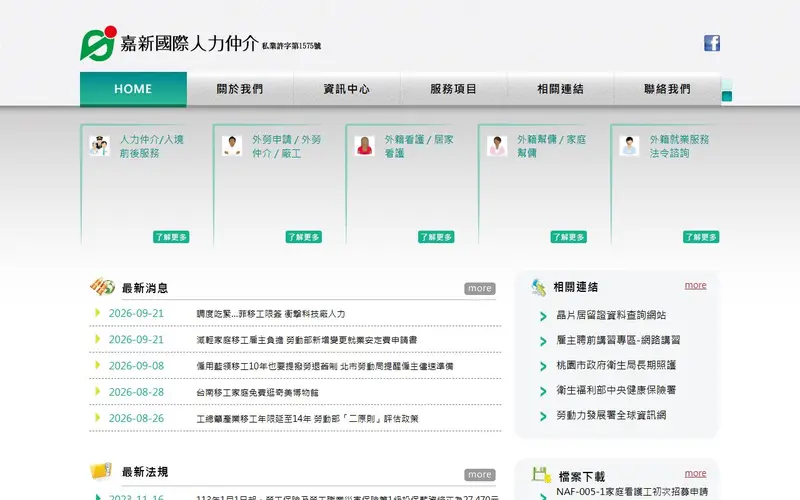
Task: Click the 外籍看護/居家看護 card avatar
Action: point(364,146)
